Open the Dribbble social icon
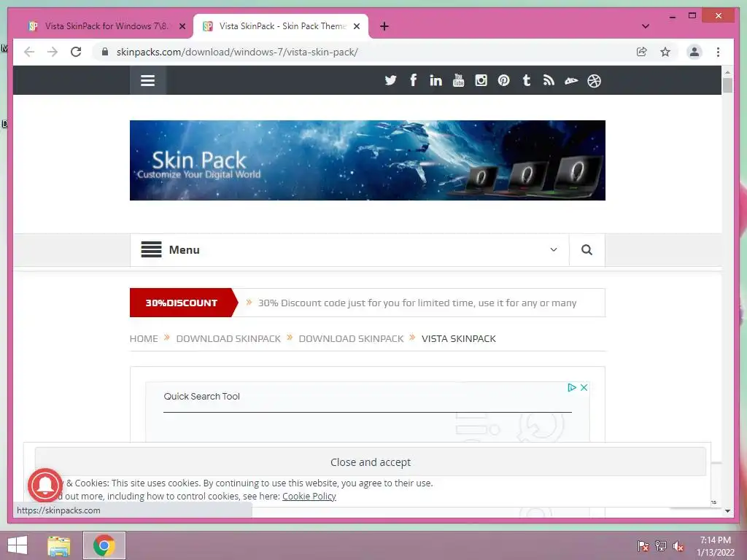Viewport: 747px width, 560px height. [x=594, y=81]
